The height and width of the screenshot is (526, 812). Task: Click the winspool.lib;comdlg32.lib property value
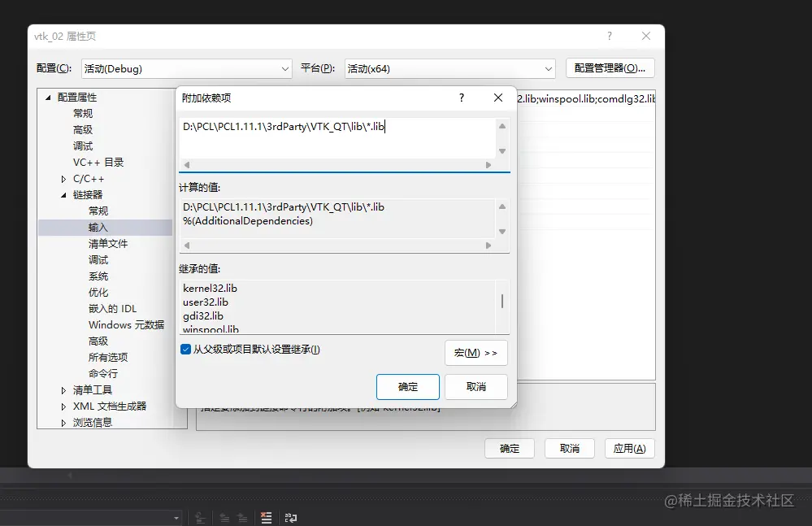click(x=586, y=99)
